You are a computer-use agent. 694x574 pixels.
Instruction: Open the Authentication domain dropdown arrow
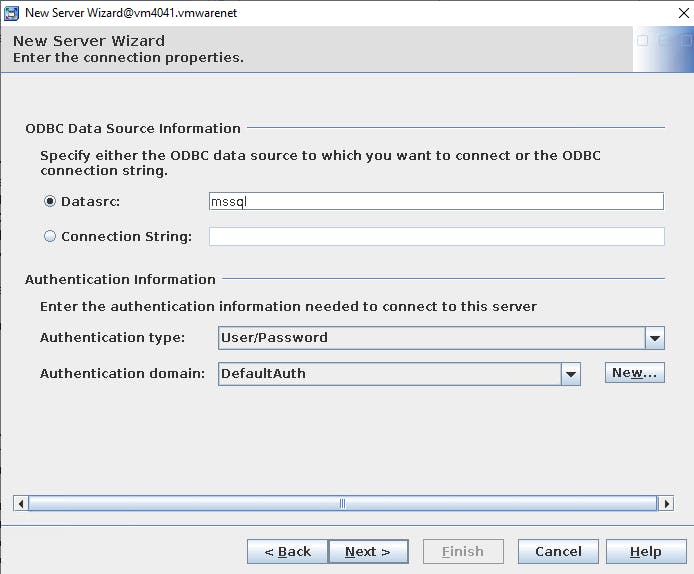tap(570, 374)
